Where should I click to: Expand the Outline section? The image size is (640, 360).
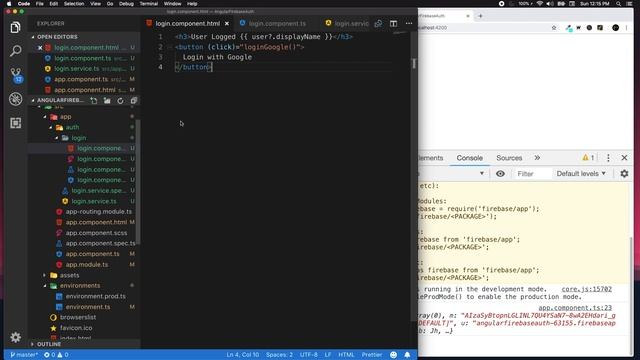click(x=49, y=344)
